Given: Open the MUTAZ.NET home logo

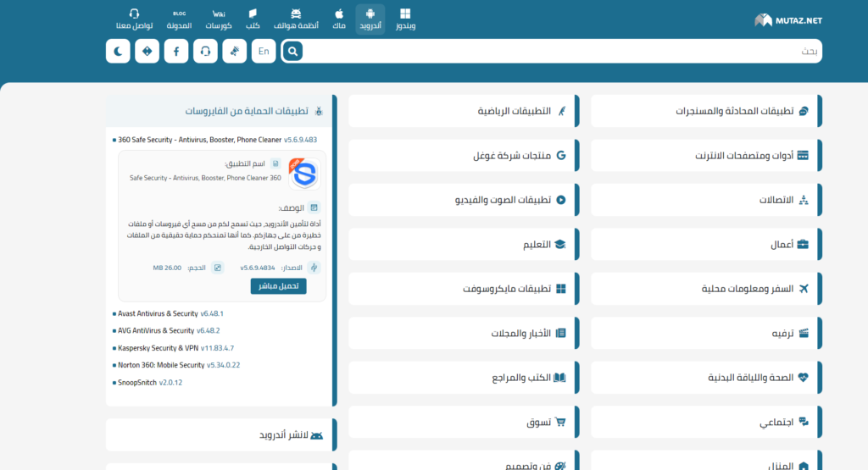Looking at the screenshot, I should click(787, 19).
